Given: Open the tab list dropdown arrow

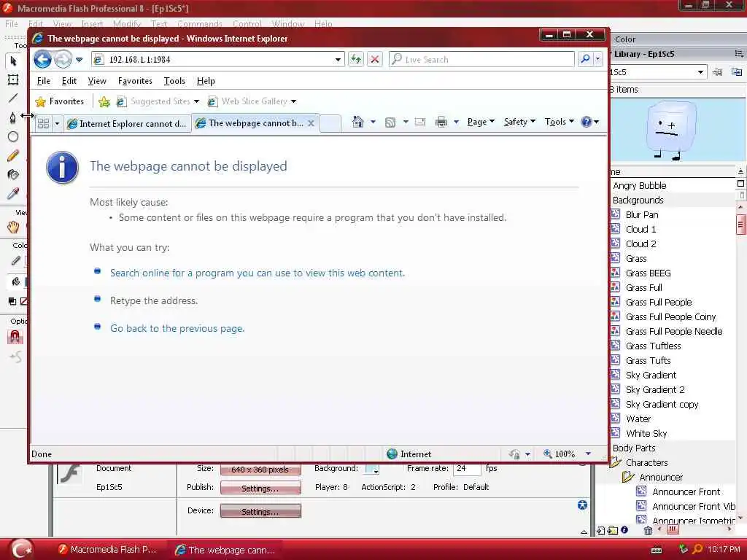Looking at the screenshot, I should pos(57,124).
